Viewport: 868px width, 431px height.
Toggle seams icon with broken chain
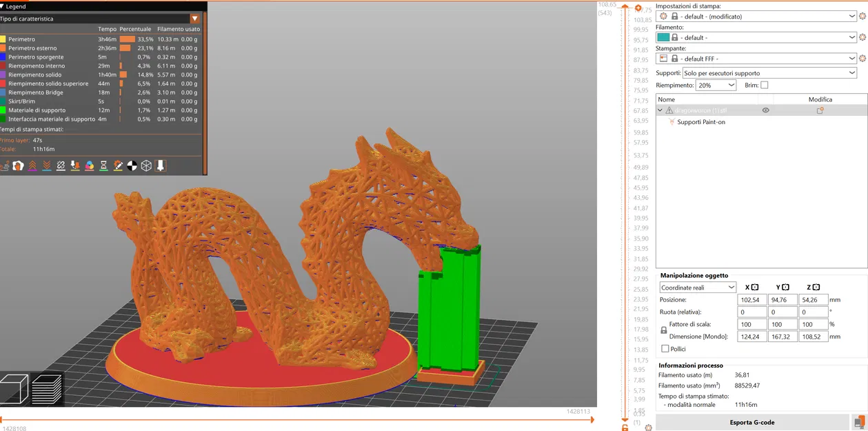61,166
